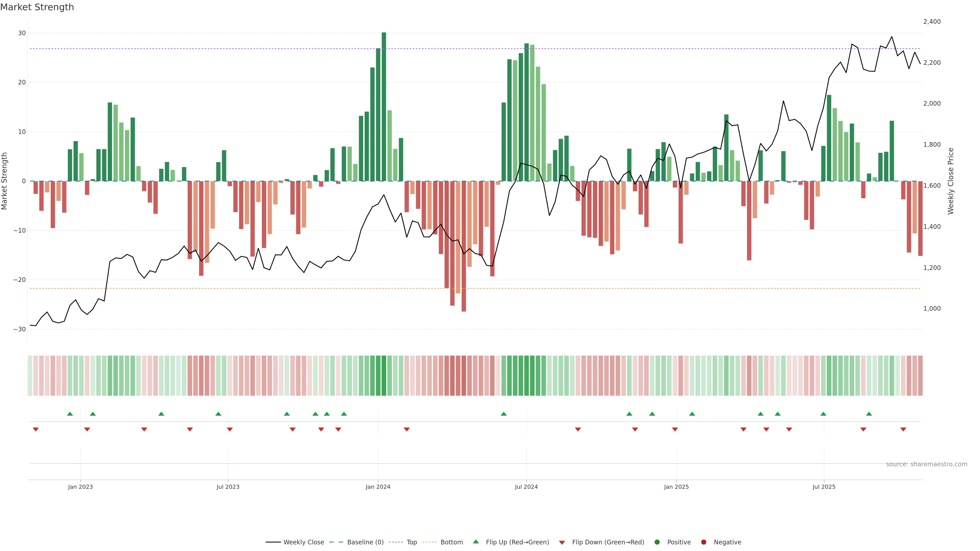The width and height of the screenshot is (980, 551).
Task: Click the tallest green bar reaching 30
Action: [x=384, y=106]
